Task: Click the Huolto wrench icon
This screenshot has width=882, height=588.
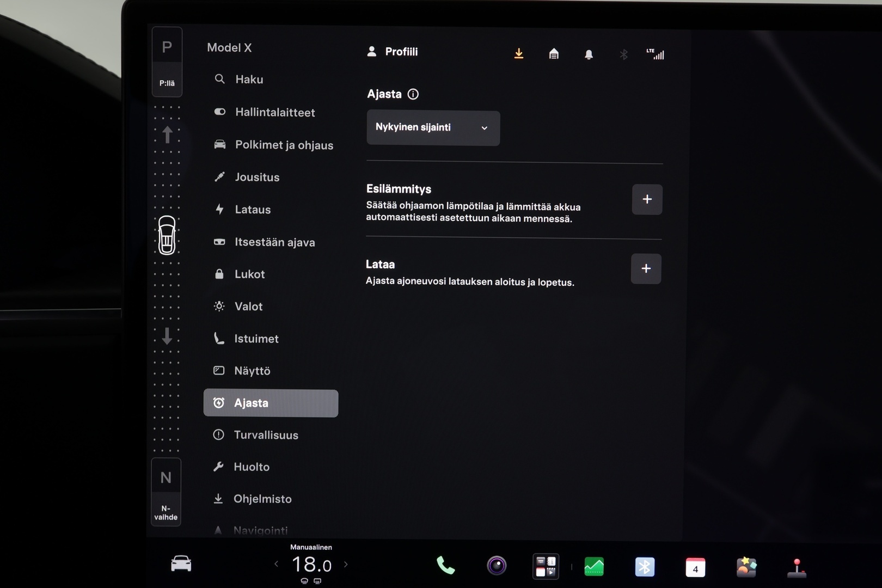Action: click(218, 467)
